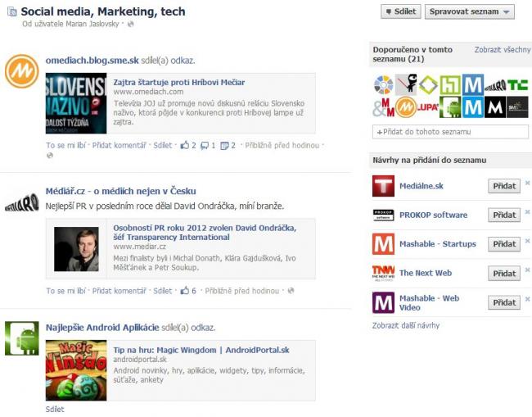Click The Next Web TNW logo

pos(383,273)
